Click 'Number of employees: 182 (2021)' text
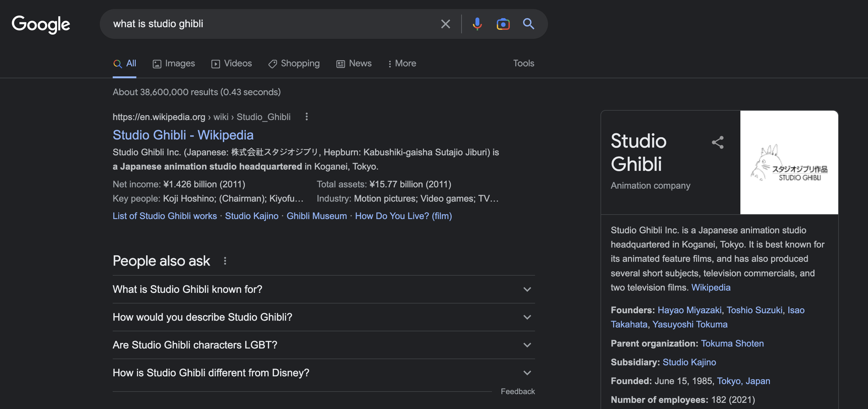The image size is (868, 409). click(683, 399)
